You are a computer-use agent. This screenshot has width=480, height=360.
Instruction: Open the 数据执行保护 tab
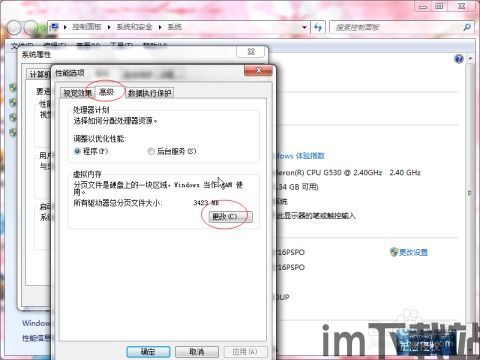[x=149, y=93]
